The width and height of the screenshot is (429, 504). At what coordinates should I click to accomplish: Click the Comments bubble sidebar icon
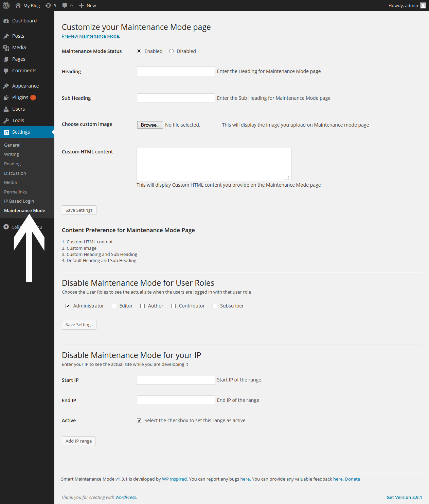point(6,71)
